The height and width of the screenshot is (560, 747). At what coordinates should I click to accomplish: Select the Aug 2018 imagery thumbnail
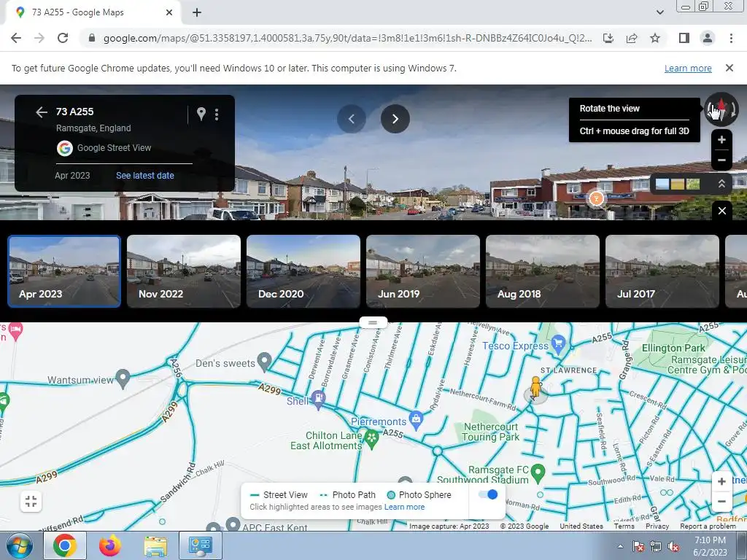tap(543, 271)
